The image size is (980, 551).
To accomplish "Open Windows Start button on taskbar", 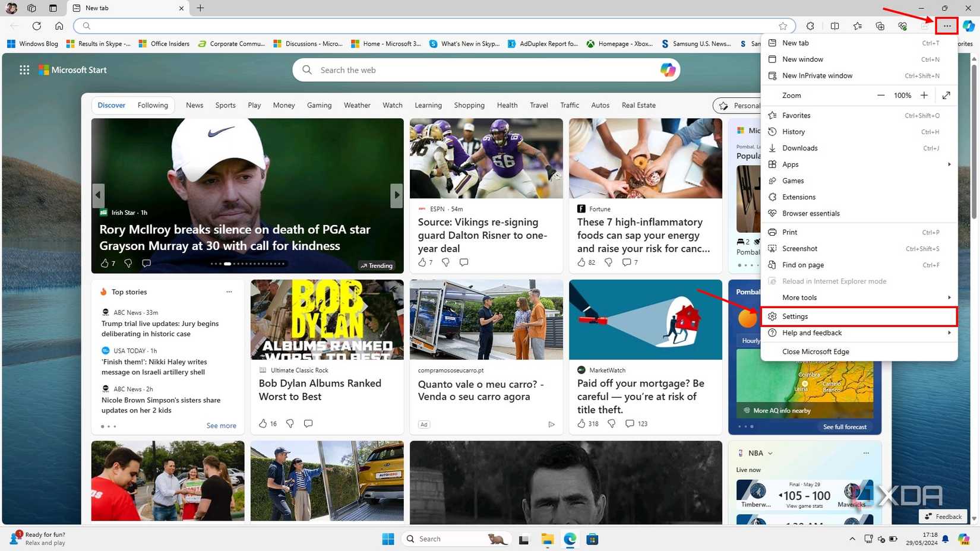I will click(x=388, y=539).
